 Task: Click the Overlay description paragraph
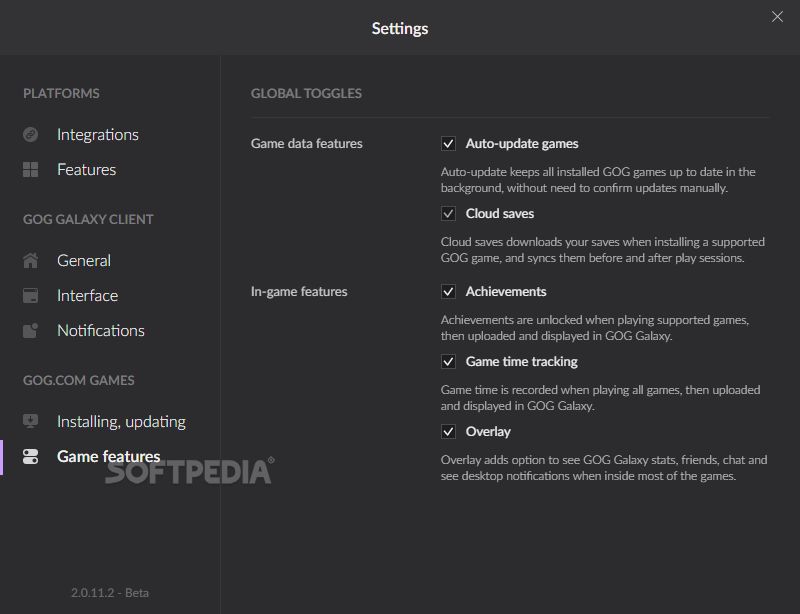tap(604, 468)
